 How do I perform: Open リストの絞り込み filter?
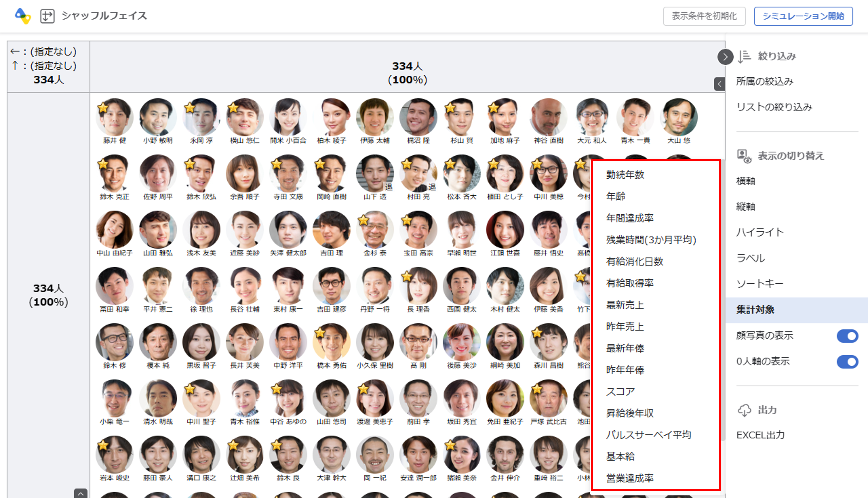[774, 107]
